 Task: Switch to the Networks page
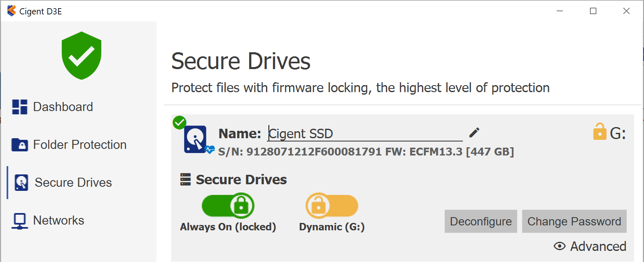[58, 220]
